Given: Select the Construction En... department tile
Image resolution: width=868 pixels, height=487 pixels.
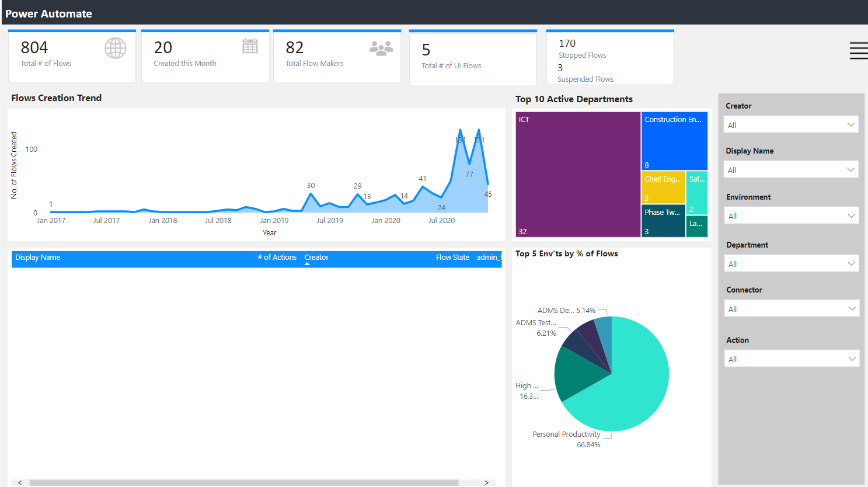Looking at the screenshot, I should point(674,140).
